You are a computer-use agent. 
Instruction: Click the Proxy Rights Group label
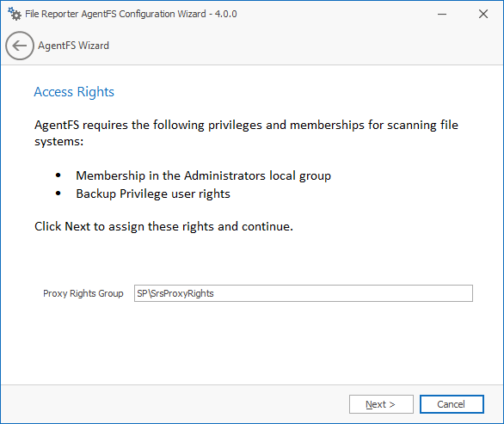coord(83,293)
